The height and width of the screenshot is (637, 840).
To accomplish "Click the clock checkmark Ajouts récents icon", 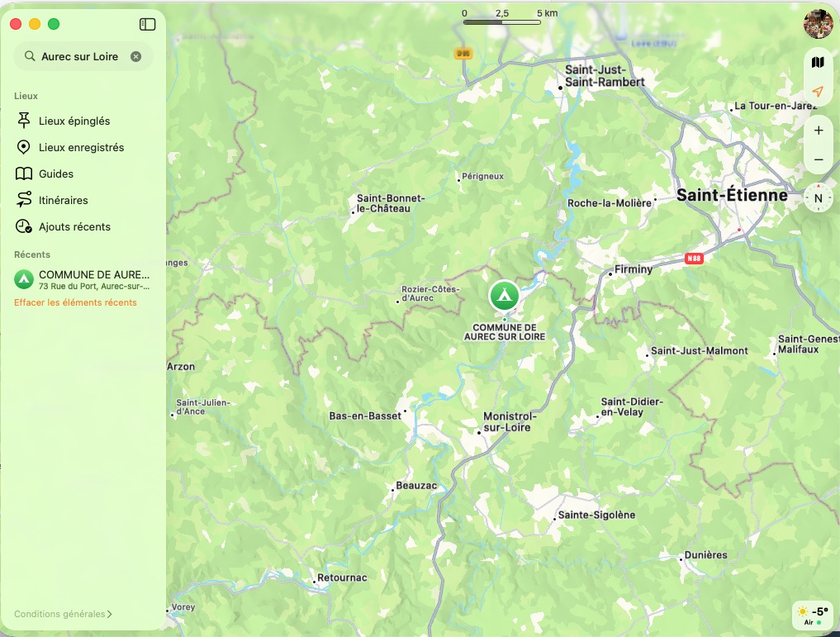I will (x=24, y=226).
